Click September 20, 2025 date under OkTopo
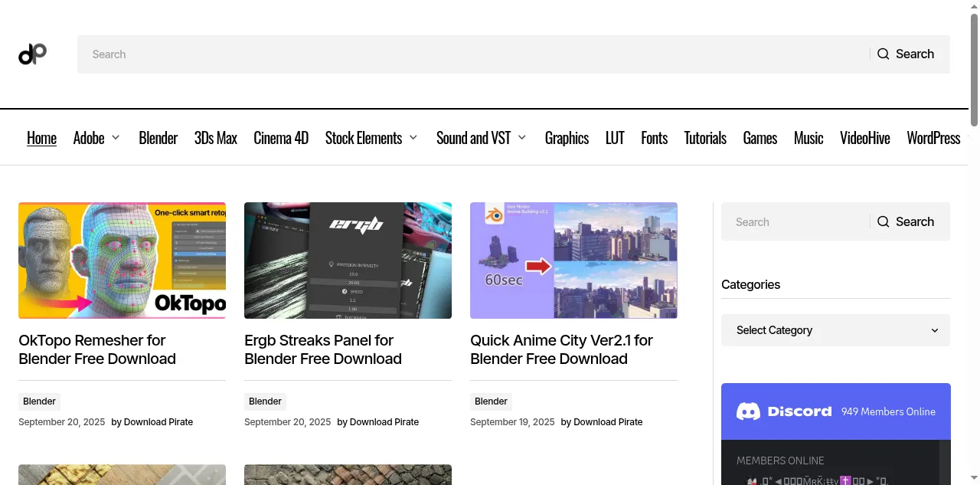The image size is (980, 485). (62, 422)
